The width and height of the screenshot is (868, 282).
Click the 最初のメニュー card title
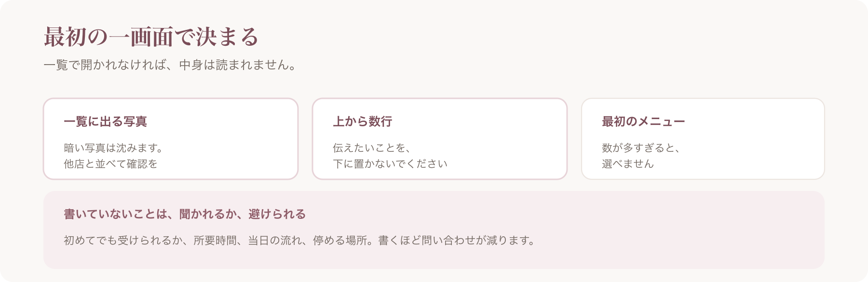click(x=643, y=121)
